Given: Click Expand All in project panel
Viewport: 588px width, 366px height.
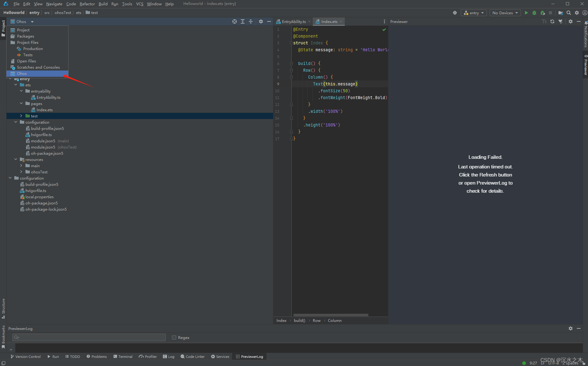Looking at the screenshot, I should [243, 21].
